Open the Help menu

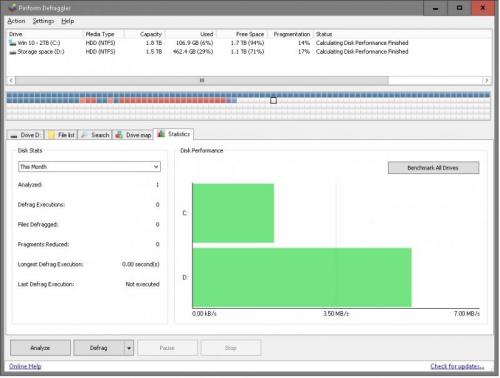(x=68, y=21)
